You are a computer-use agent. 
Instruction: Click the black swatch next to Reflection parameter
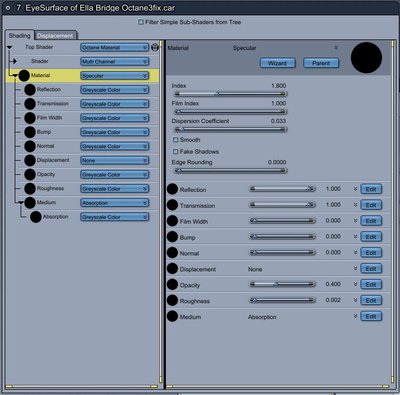click(172, 189)
